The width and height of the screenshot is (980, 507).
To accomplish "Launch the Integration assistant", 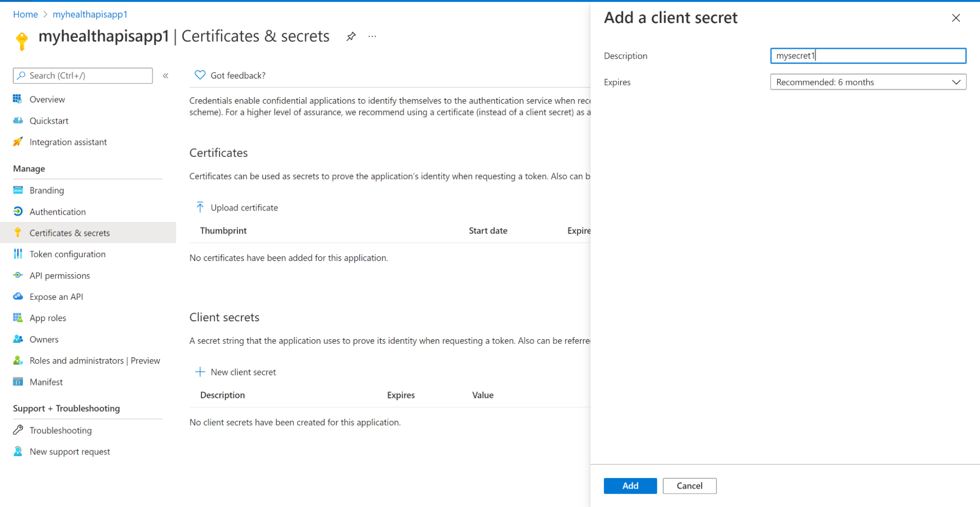I will coord(68,142).
